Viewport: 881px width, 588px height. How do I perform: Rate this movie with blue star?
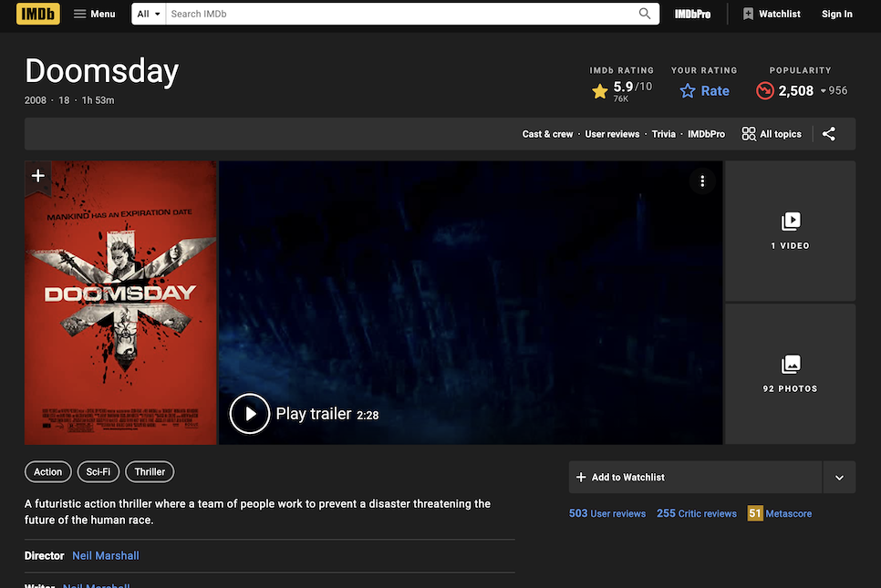(x=704, y=91)
